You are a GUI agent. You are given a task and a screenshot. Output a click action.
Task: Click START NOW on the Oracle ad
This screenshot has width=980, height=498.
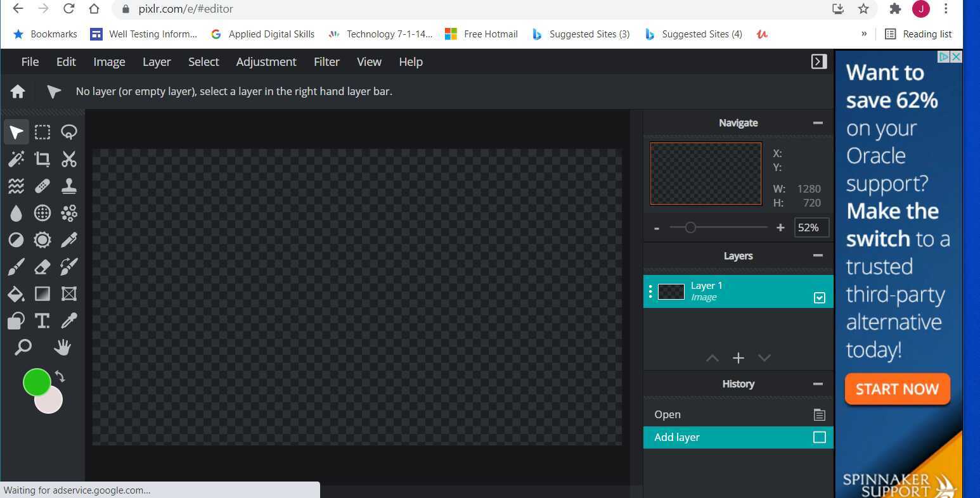tap(896, 389)
